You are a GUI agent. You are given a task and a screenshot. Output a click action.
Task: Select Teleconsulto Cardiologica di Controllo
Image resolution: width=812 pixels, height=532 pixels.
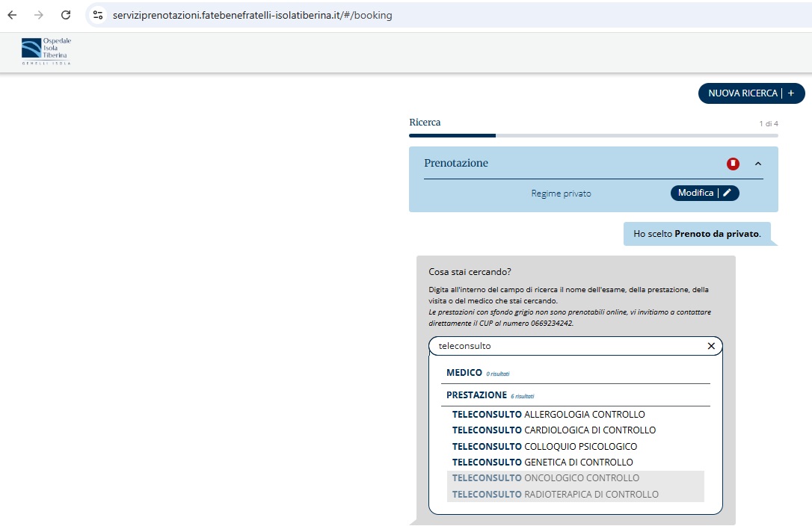point(553,430)
